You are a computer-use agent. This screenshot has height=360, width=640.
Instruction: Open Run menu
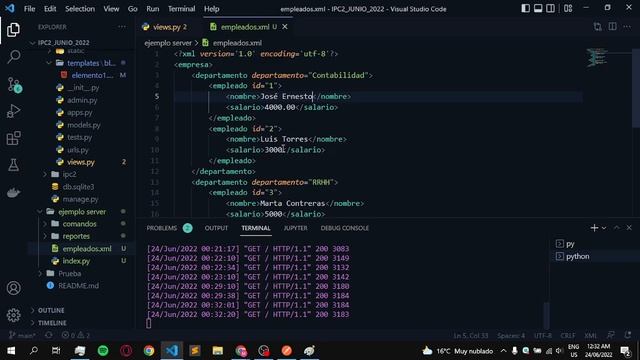pos(153,9)
